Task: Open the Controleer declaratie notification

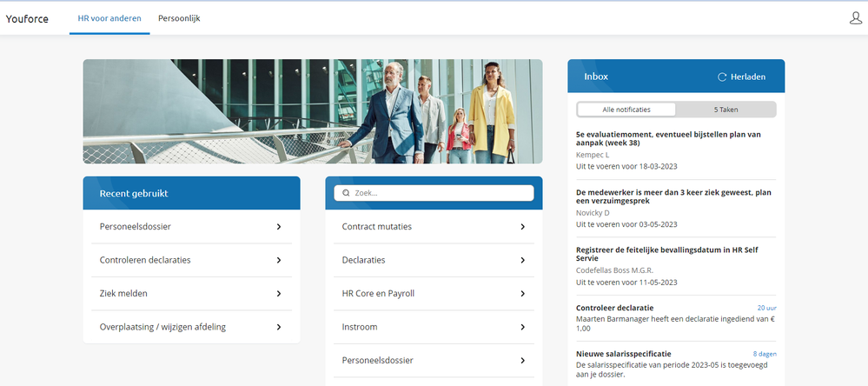Action: pyautogui.click(x=676, y=318)
